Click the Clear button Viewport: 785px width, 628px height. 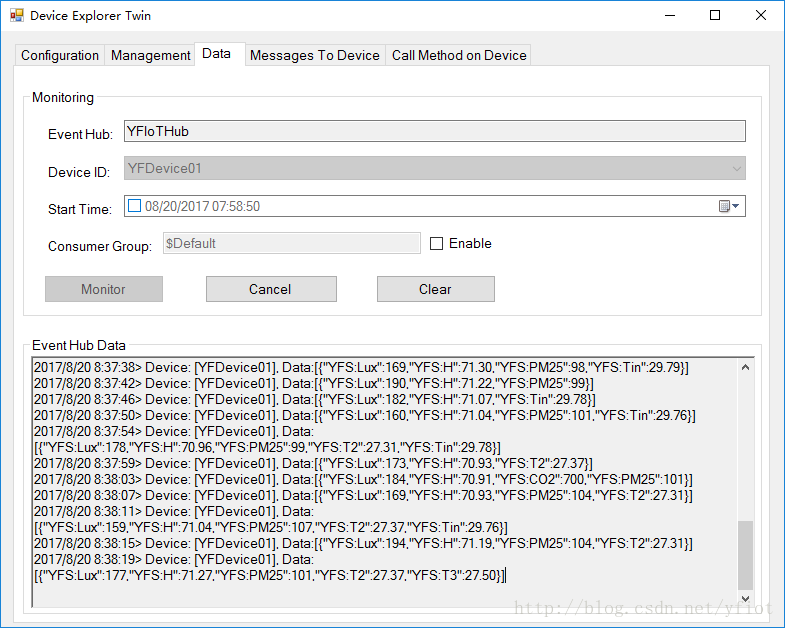click(436, 289)
